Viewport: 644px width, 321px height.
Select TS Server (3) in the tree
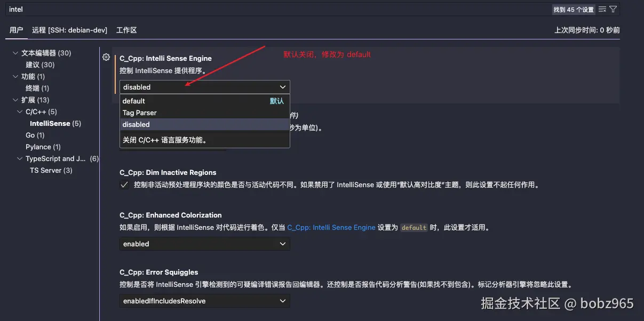51,170
